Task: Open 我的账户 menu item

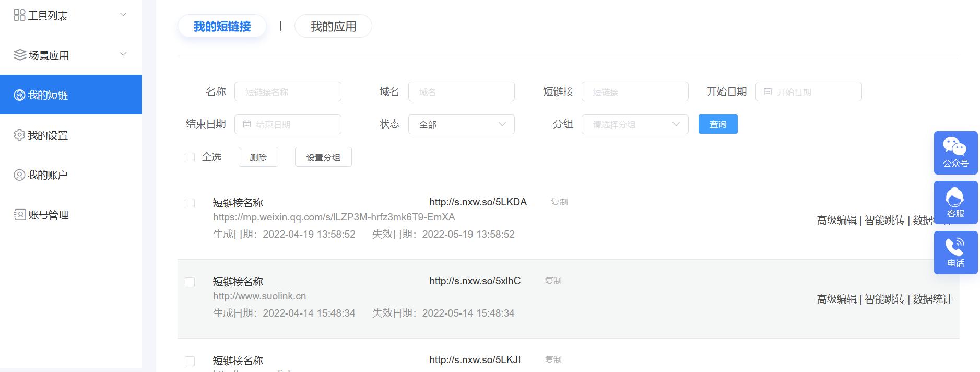Action: coord(71,175)
